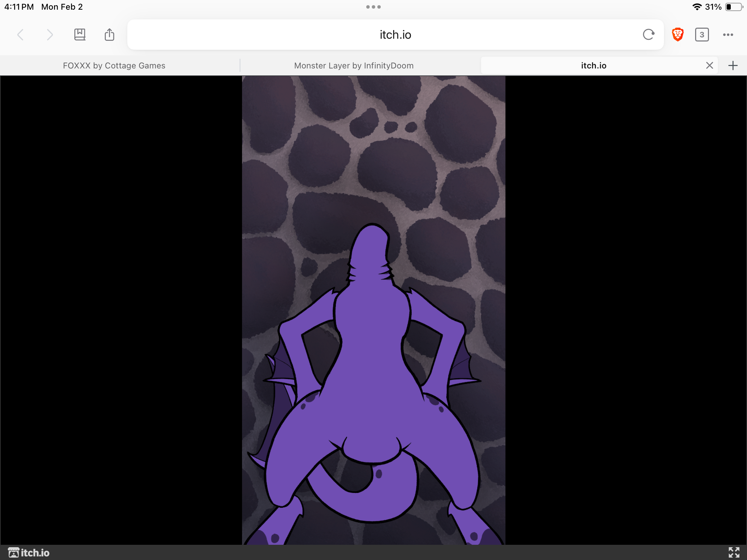The width and height of the screenshot is (747, 560).
Task: Open a new tab with plus
Action: [733, 65]
